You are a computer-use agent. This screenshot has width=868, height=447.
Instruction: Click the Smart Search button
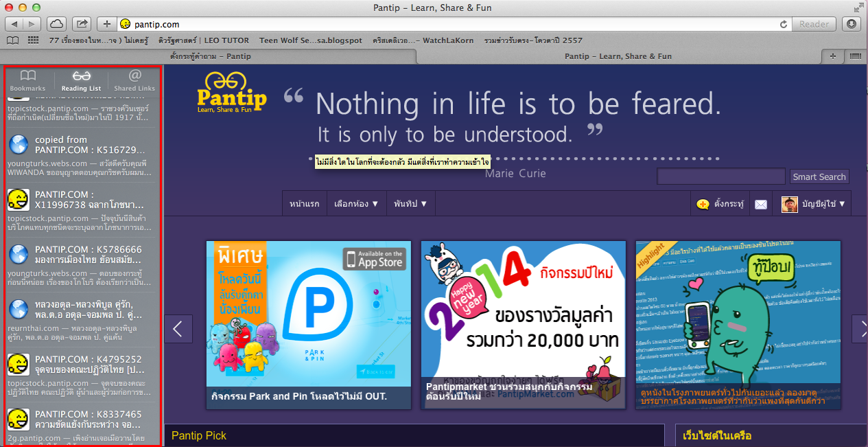pos(819,176)
